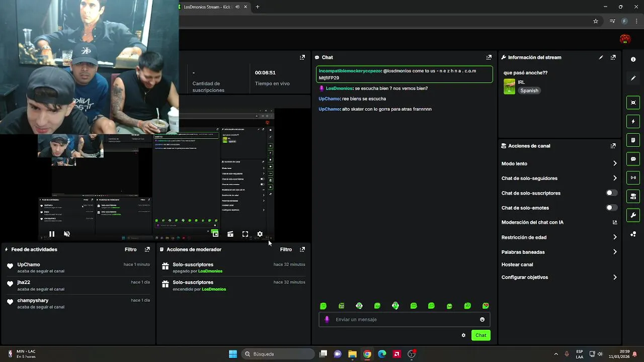Click LosDmonios on the apagado moderator entry

coord(210,271)
